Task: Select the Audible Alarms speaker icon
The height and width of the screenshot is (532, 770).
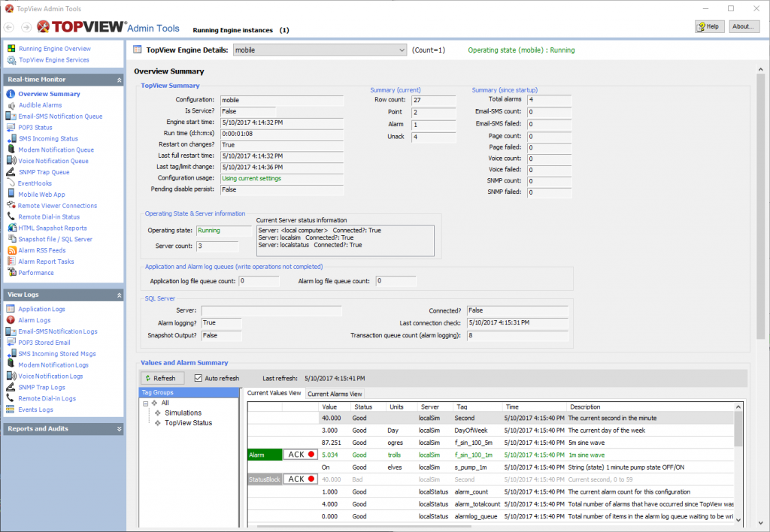Action: click(11, 105)
